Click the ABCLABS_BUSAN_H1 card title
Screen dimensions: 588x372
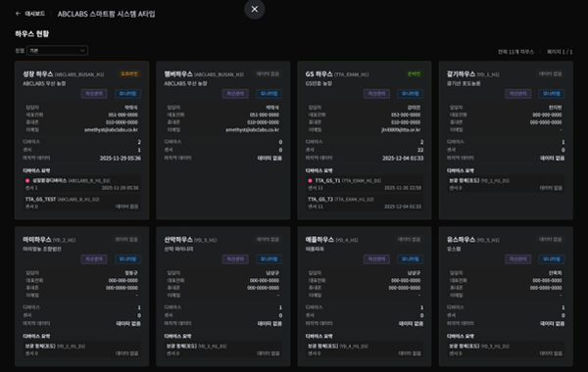[38, 74]
